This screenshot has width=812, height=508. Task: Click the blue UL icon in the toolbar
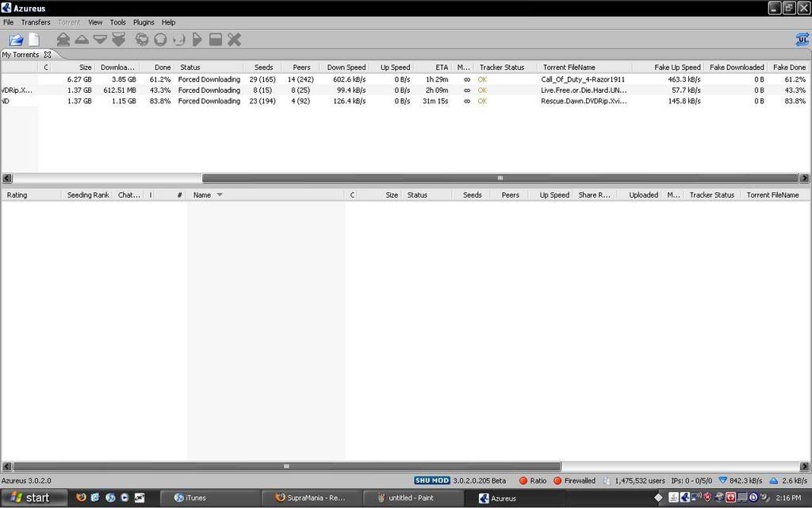tap(802, 40)
